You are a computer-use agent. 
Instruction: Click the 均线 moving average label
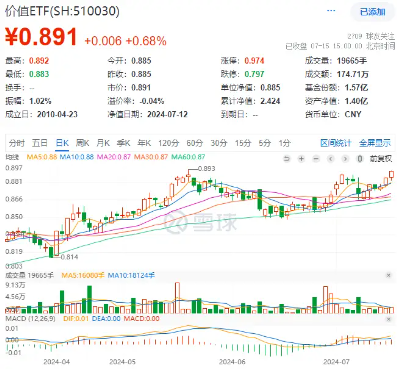pos(13,157)
